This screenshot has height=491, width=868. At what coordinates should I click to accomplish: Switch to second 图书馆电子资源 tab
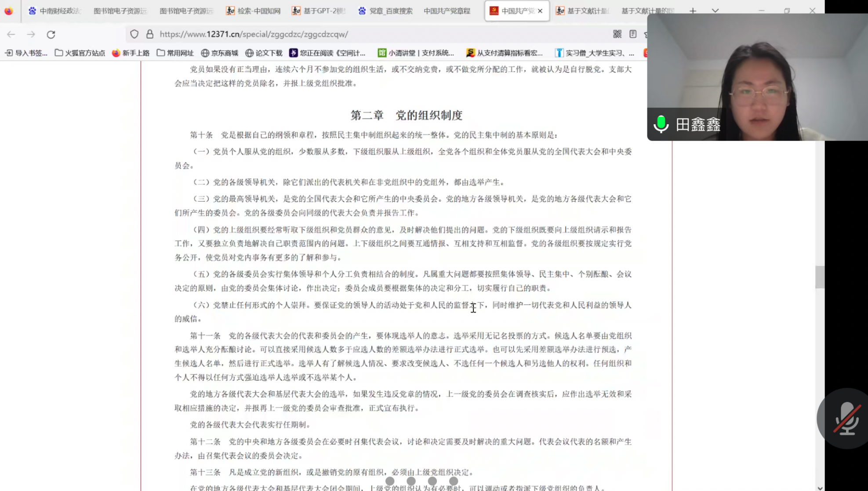pos(186,11)
